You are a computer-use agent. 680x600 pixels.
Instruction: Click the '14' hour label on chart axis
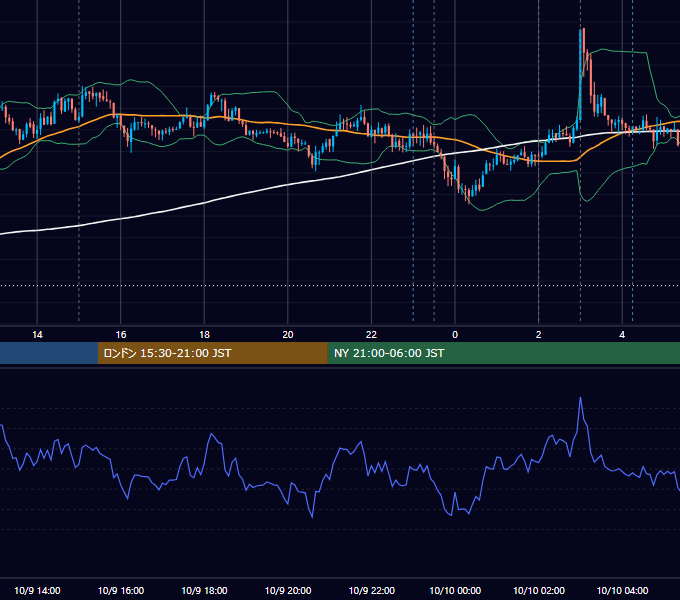37,335
